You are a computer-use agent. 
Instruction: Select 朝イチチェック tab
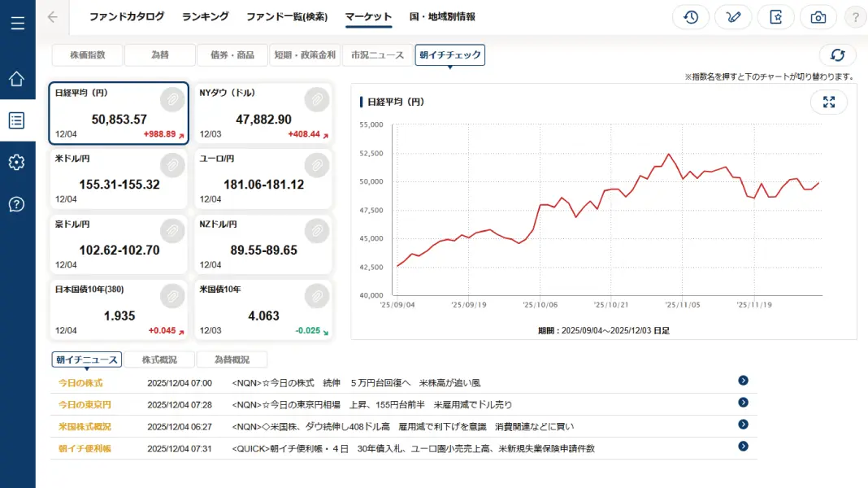click(450, 54)
